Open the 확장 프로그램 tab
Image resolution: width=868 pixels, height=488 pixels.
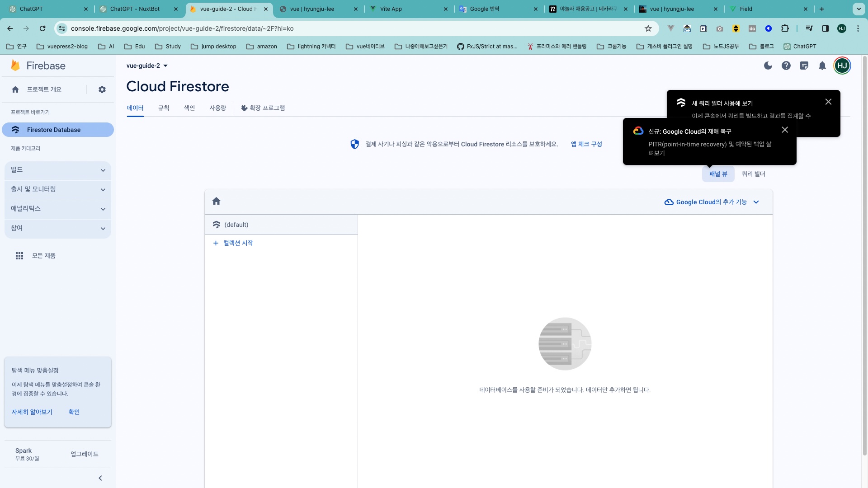coord(263,108)
